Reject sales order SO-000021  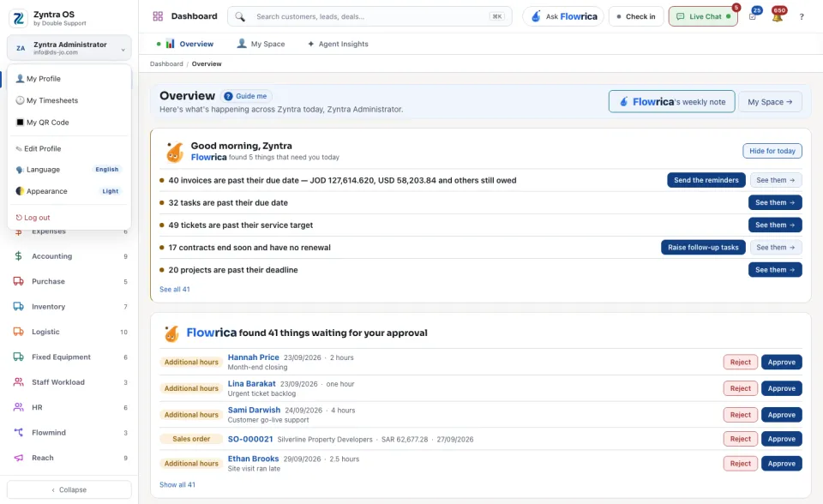[740, 439]
